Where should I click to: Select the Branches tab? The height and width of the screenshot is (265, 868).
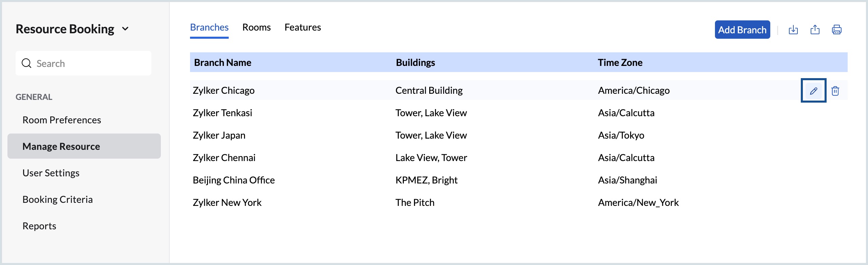pos(209,27)
